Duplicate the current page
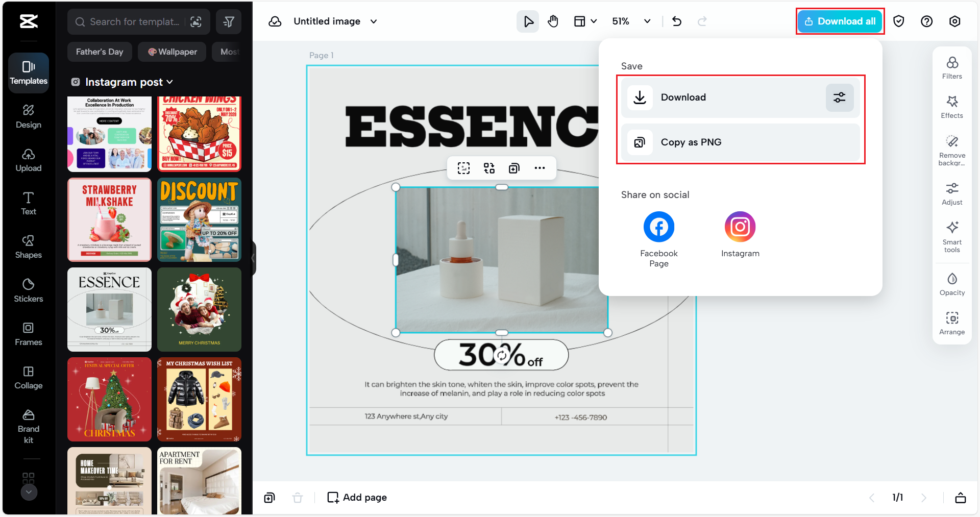 (x=269, y=498)
